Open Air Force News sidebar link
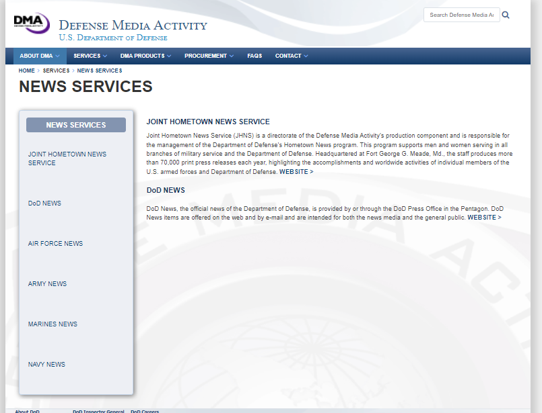 pos(55,244)
